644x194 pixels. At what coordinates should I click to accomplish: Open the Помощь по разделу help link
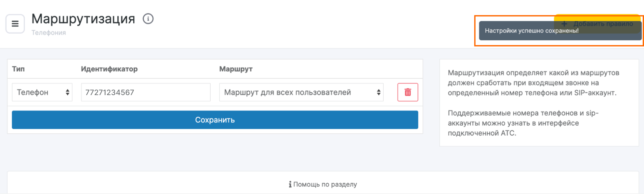(x=325, y=184)
